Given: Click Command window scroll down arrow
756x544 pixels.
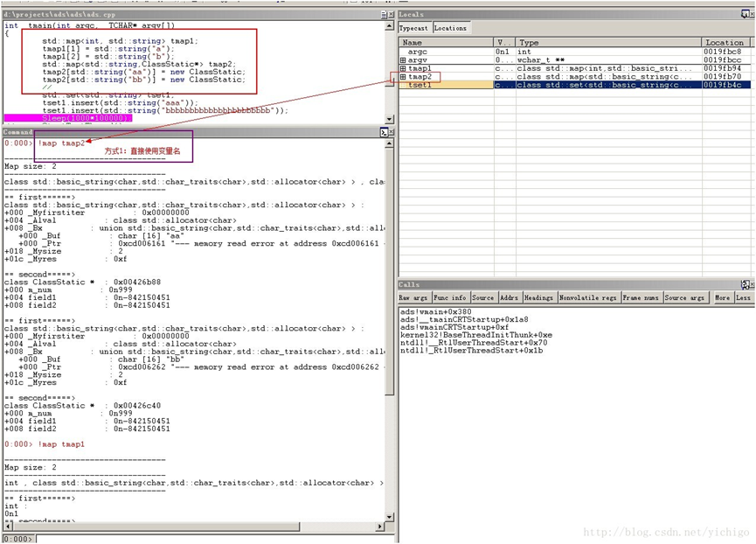Looking at the screenshot, I should point(390,517).
